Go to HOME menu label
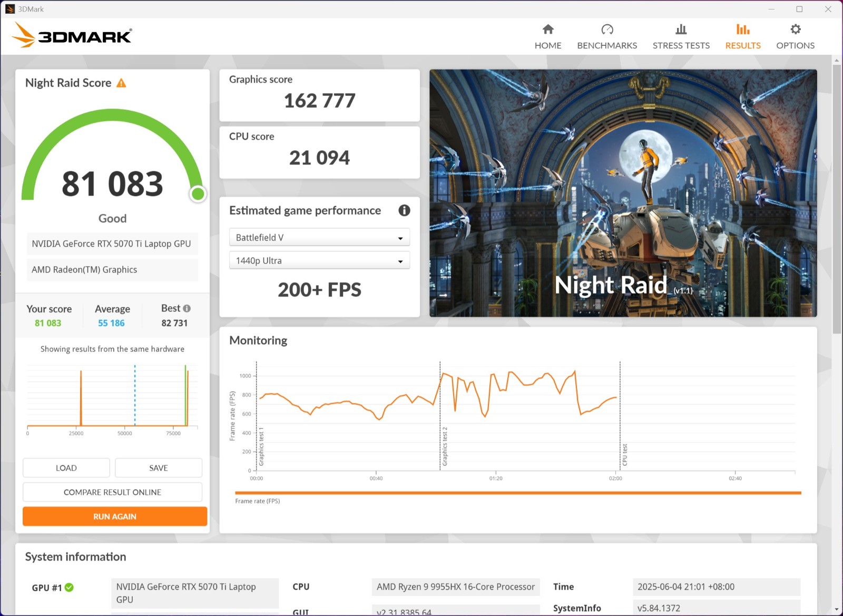The width and height of the screenshot is (843, 616). (x=548, y=45)
